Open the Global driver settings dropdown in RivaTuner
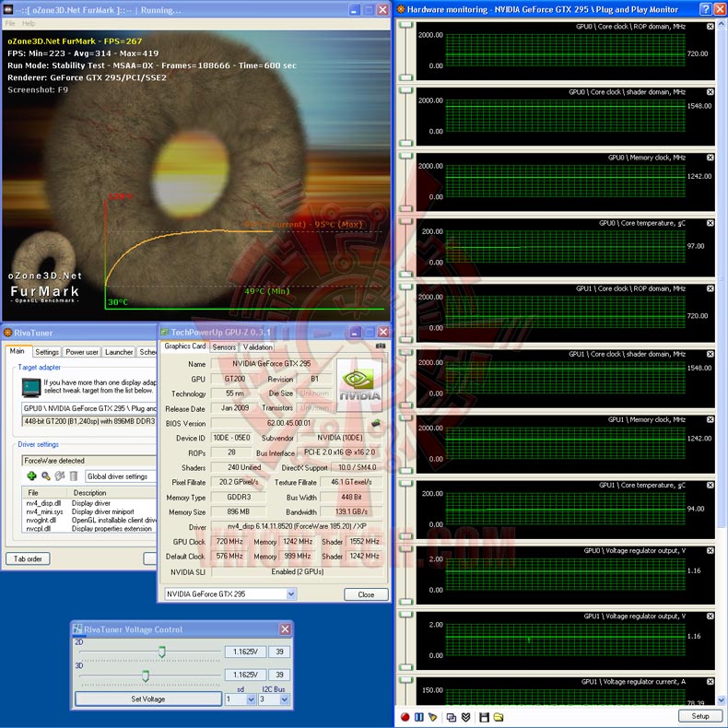This screenshot has width=728, height=728. tap(121, 476)
